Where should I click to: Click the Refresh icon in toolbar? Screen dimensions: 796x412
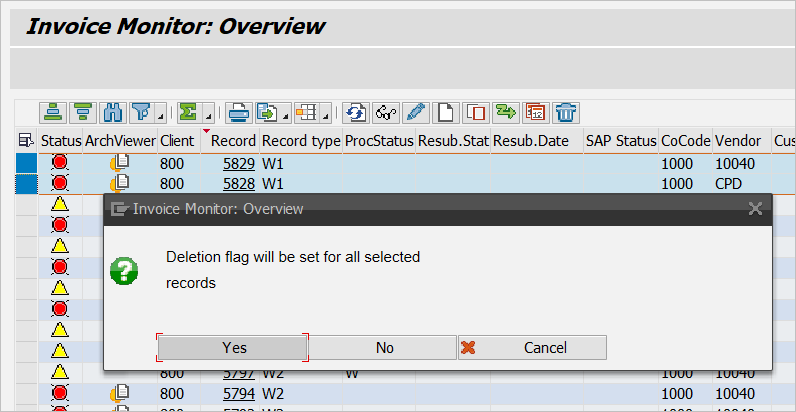(356, 111)
